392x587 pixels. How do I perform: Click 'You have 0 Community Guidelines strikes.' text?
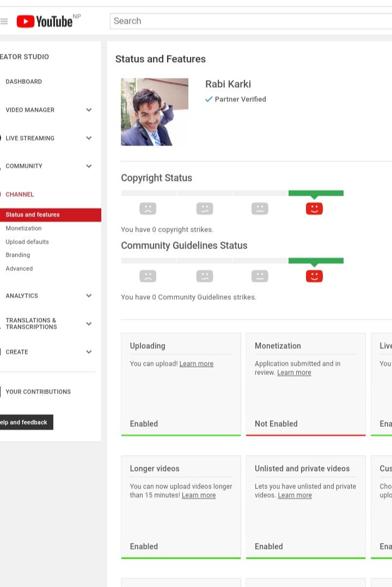188,297
